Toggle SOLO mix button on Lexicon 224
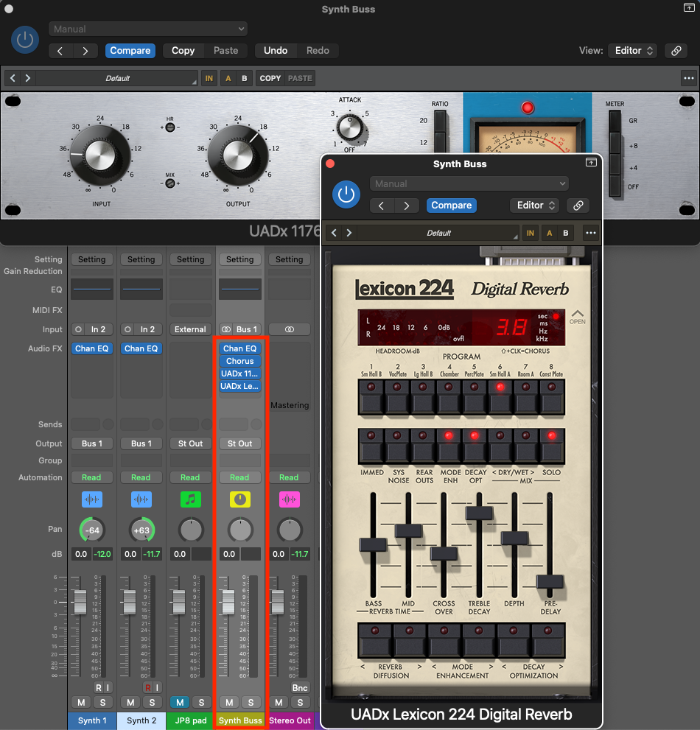 (551, 446)
